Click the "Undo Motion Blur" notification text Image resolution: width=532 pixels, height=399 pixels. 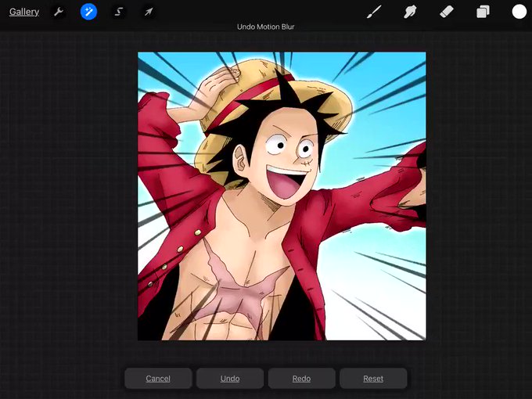(x=266, y=27)
